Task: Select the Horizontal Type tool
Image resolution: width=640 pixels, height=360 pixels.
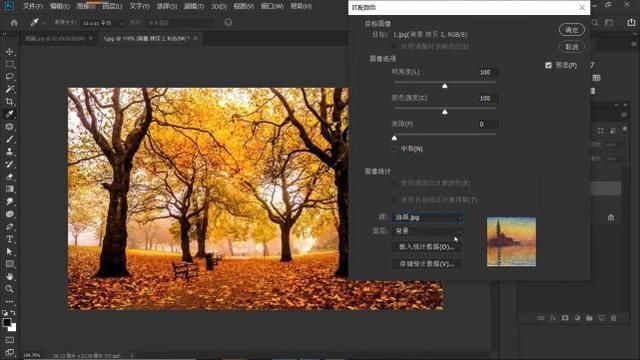Action: (10, 239)
